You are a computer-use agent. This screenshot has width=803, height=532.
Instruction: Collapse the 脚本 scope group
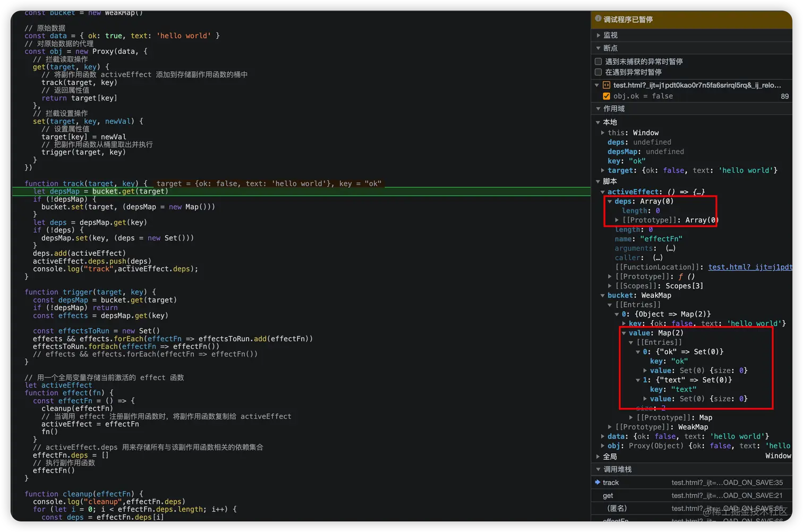click(x=598, y=182)
